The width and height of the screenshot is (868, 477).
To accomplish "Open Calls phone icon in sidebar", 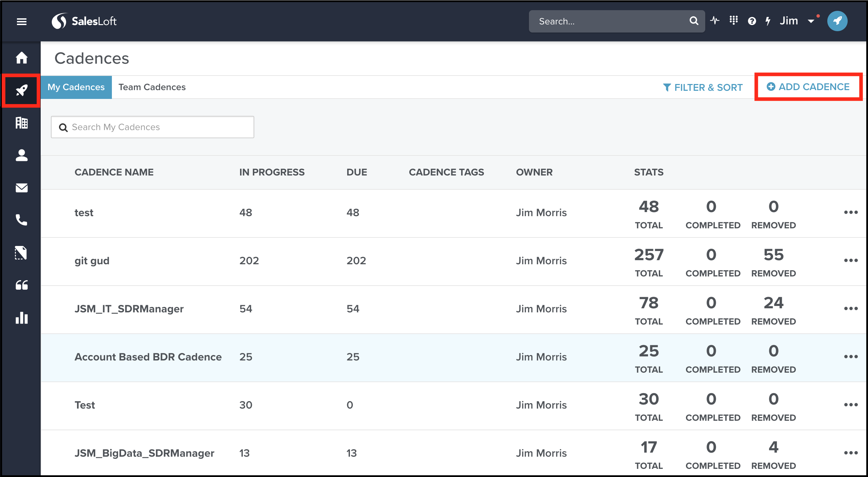I will coord(22,220).
